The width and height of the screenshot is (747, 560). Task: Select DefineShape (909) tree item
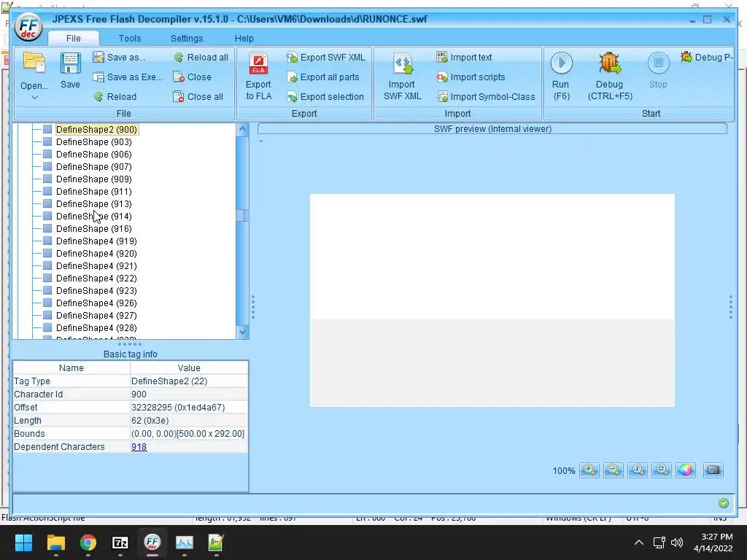pyautogui.click(x=94, y=179)
